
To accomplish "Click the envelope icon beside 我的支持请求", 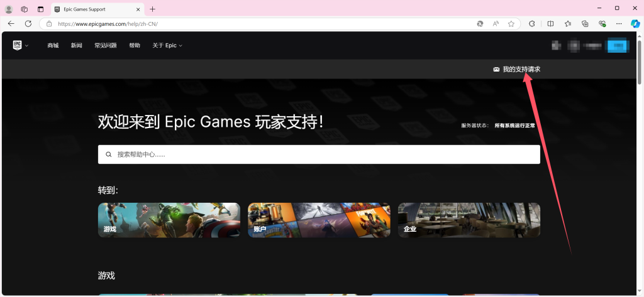I will click(496, 69).
